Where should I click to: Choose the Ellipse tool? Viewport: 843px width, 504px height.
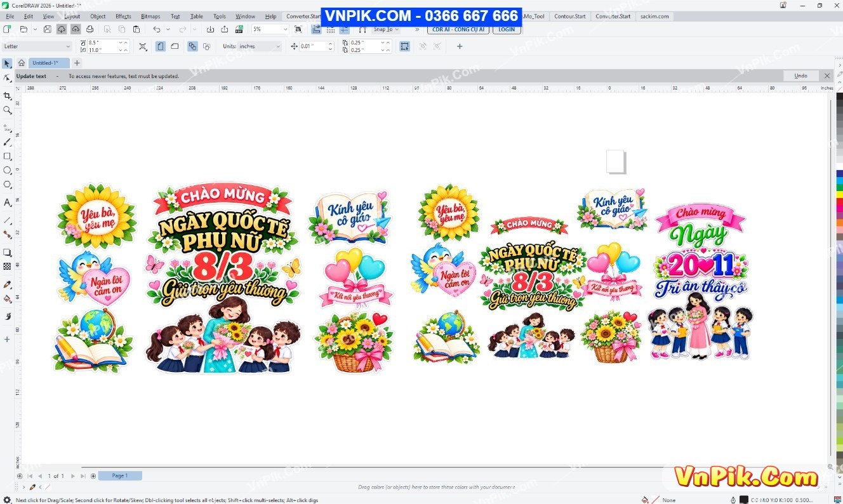[x=7, y=170]
